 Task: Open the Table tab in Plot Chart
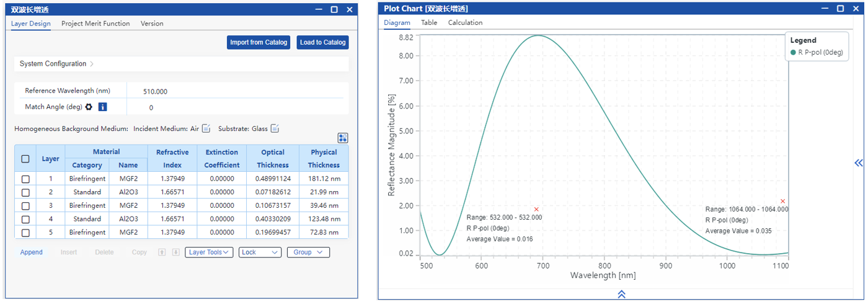[429, 22]
